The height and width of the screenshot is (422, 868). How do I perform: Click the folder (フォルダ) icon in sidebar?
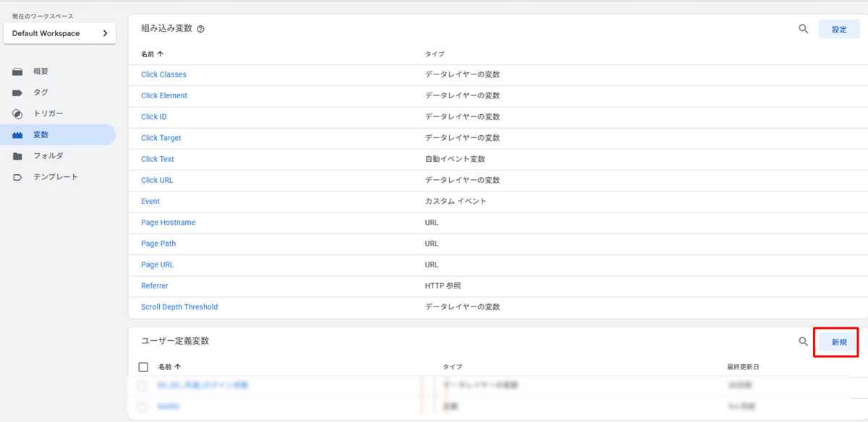[18, 156]
